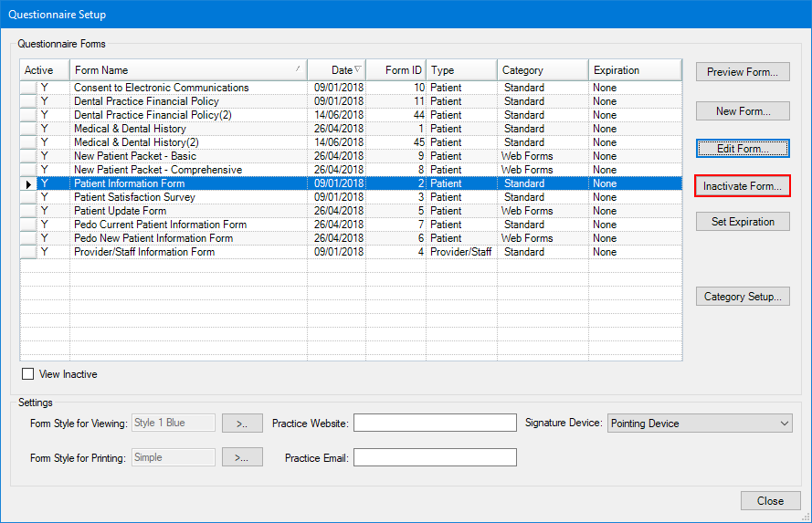Sort by the Date column header
Screen dimensions: 812x523
337,70
